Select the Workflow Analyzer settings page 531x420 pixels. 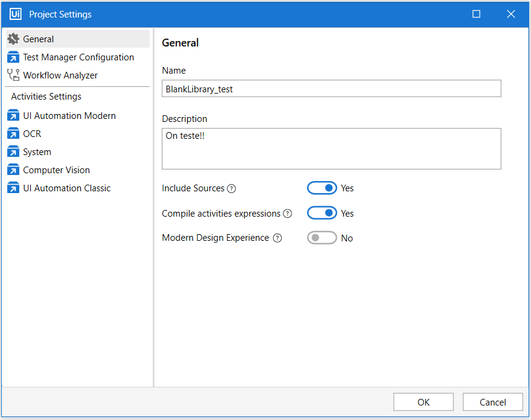(60, 75)
